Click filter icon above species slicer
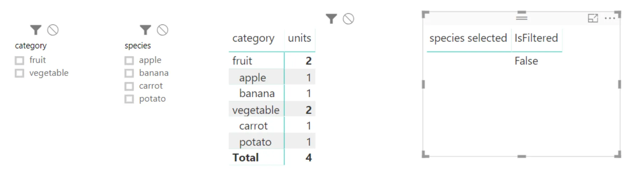This screenshot has width=644, height=172. tap(145, 30)
